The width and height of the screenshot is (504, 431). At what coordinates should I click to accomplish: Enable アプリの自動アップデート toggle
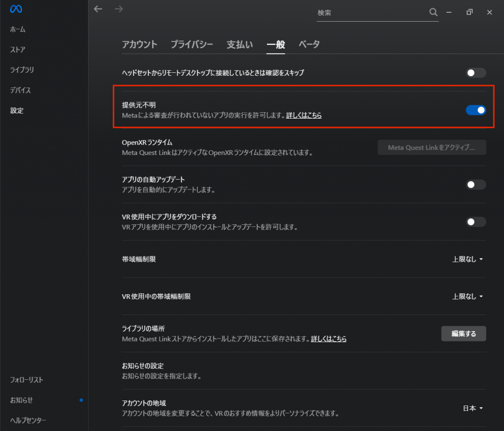pos(475,185)
